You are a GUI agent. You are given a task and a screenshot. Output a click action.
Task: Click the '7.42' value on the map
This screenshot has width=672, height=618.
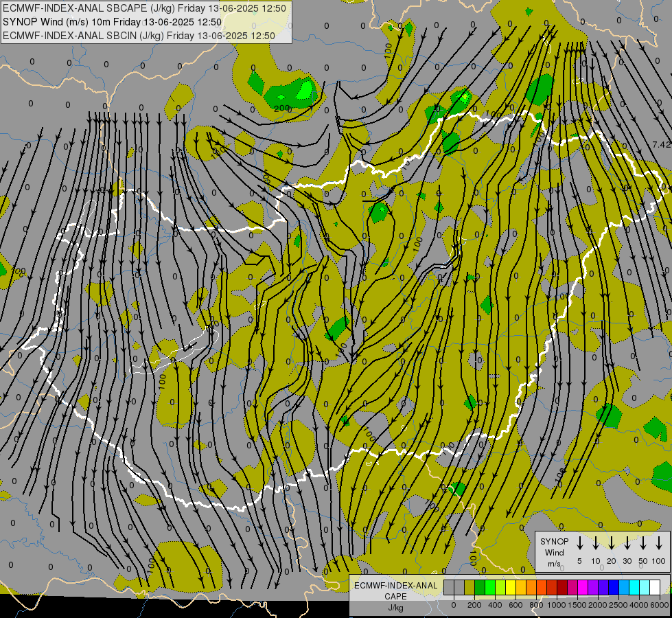pos(661,144)
